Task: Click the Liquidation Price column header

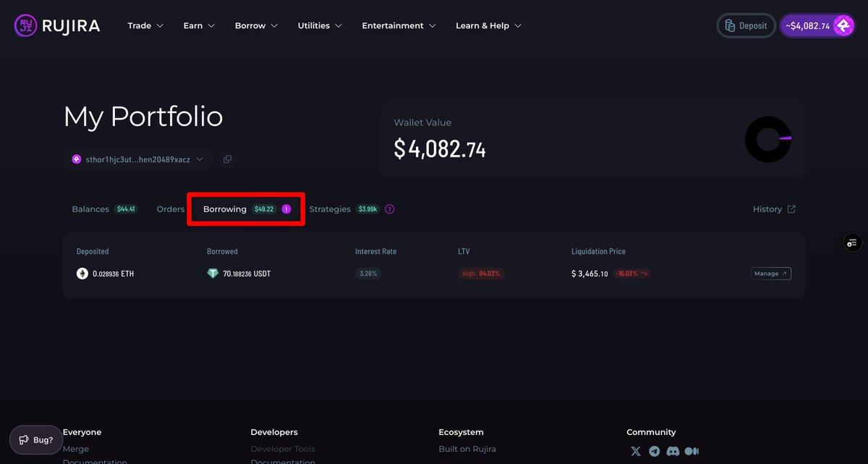Action: point(598,251)
